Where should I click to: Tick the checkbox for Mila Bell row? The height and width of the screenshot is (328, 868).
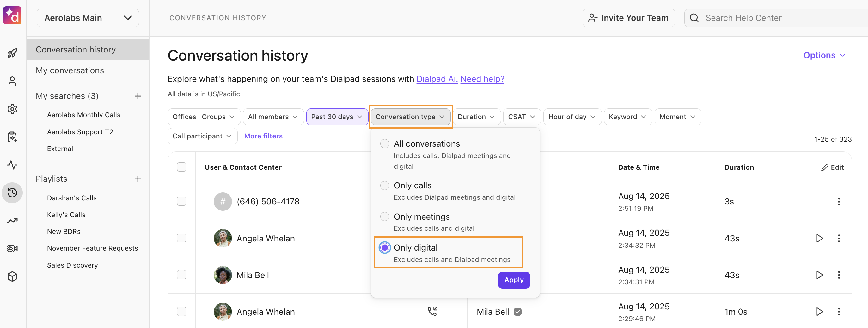[x=182, y=275]
